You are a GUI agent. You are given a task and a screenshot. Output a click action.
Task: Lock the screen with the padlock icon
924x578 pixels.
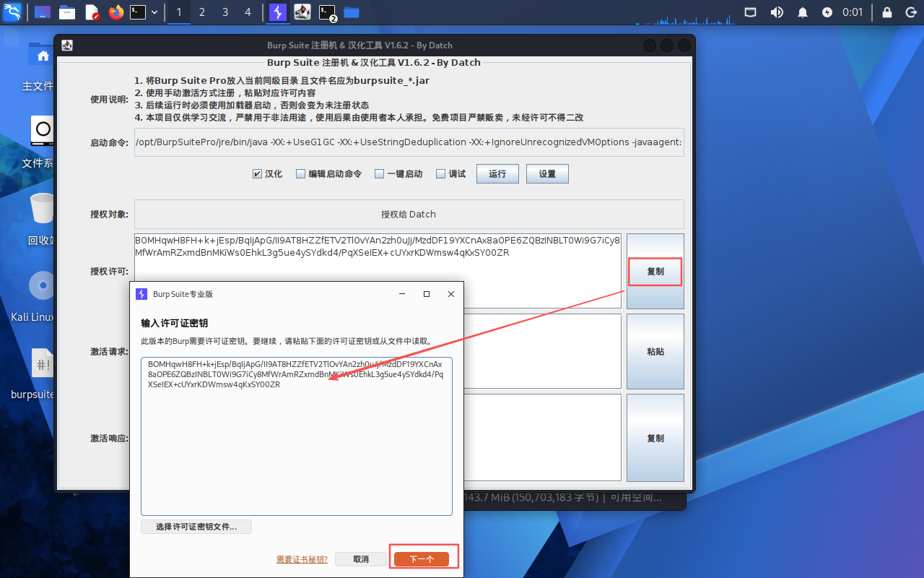pos(887,12)
